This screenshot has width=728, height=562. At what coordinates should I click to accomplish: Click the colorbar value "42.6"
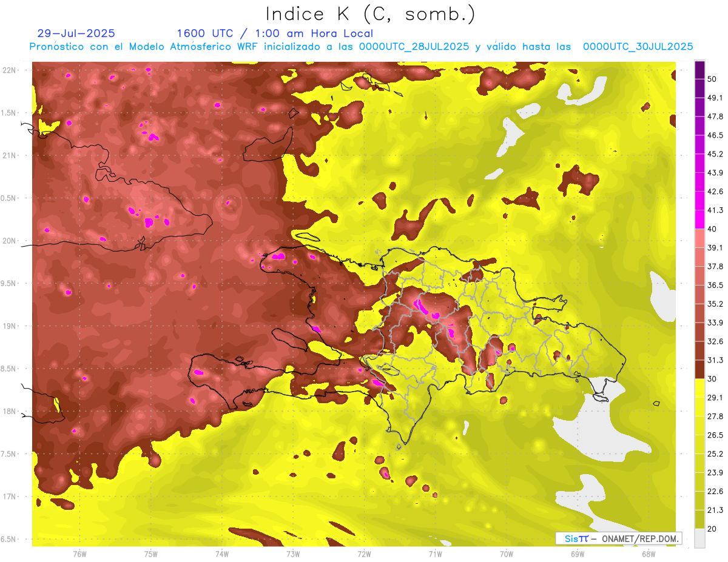pyautogui.click(x=715, y=192)
